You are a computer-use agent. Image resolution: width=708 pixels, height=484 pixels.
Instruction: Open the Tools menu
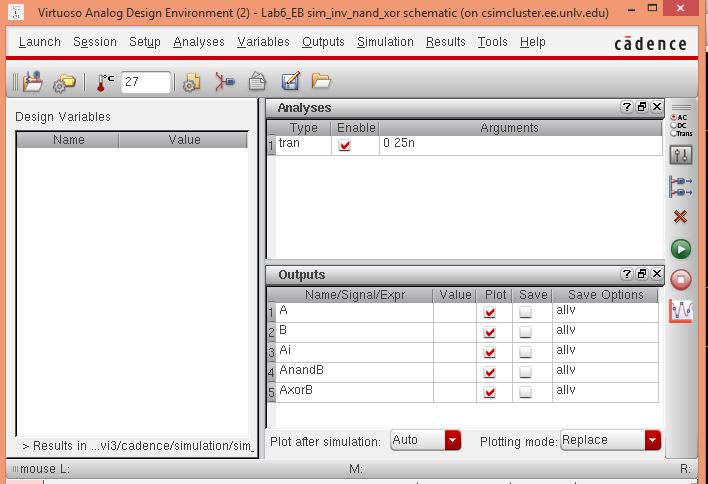[493, 42]
